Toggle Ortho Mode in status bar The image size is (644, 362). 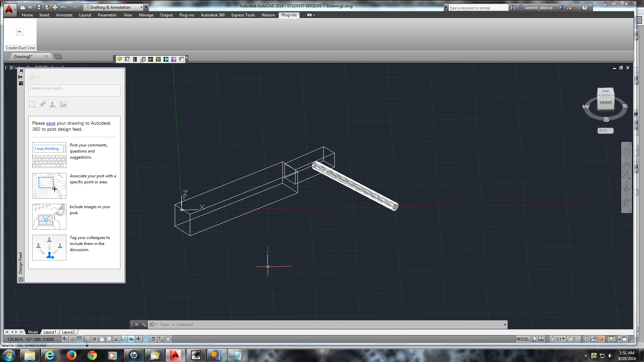[87, 339]
